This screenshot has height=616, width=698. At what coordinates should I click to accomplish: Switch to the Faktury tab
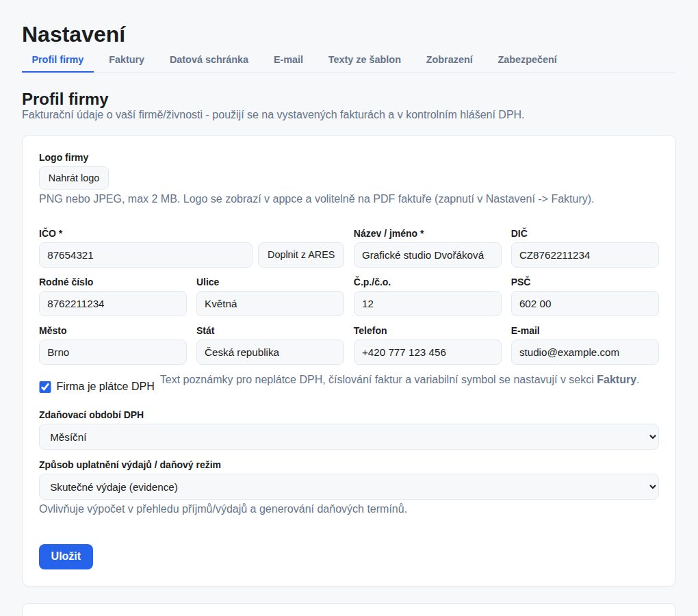click(127, 60)
